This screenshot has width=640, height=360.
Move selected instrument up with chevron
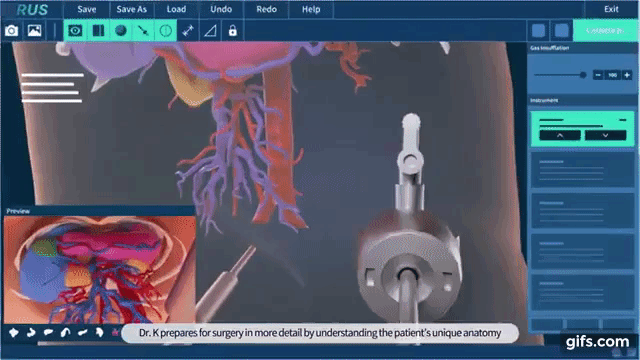point(560,136)
